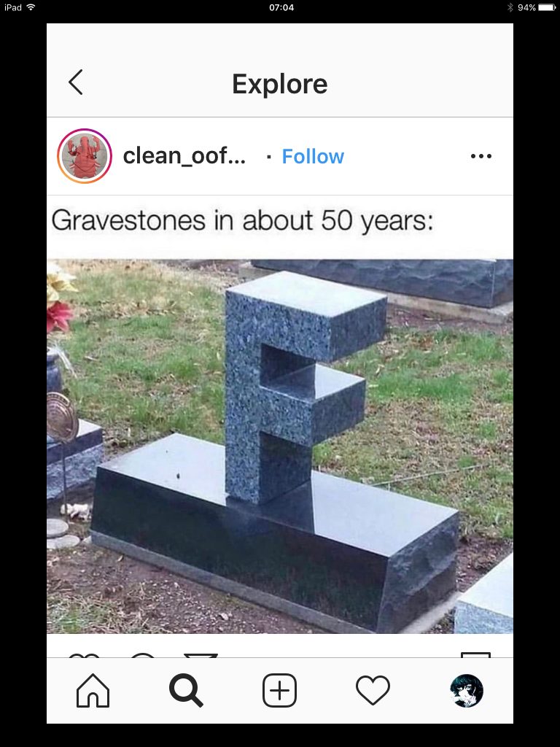
Task: Open the Activity heart tab
Action: point(373,690)
